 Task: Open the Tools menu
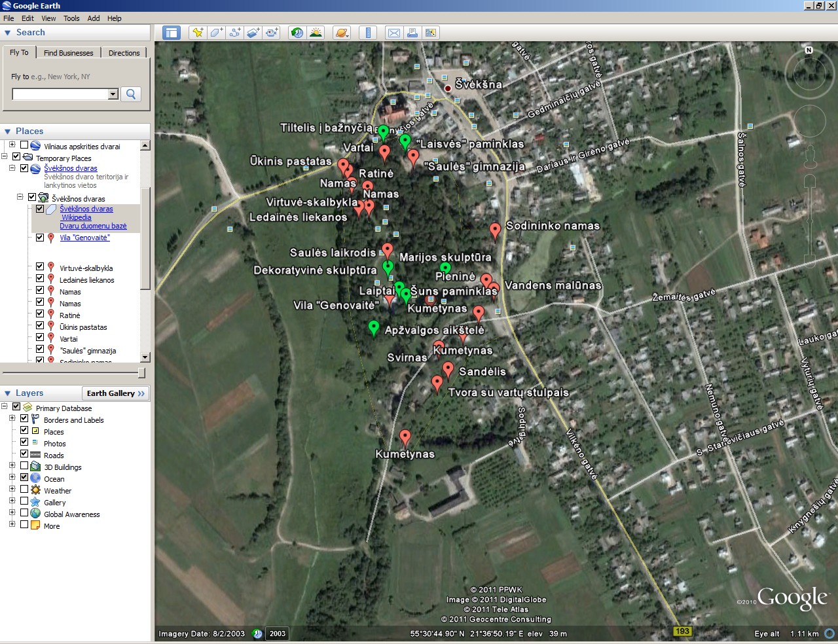point(71,18)
